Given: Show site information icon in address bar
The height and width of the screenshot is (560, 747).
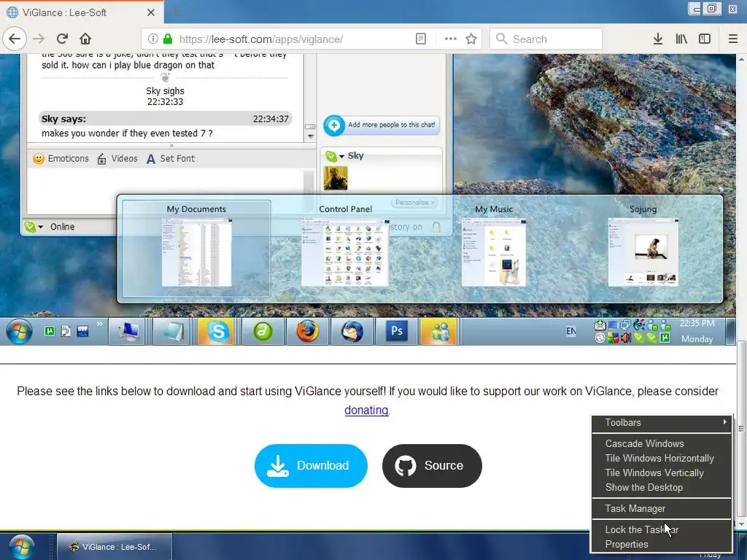Looking at the screenshot, I should 152,39.
